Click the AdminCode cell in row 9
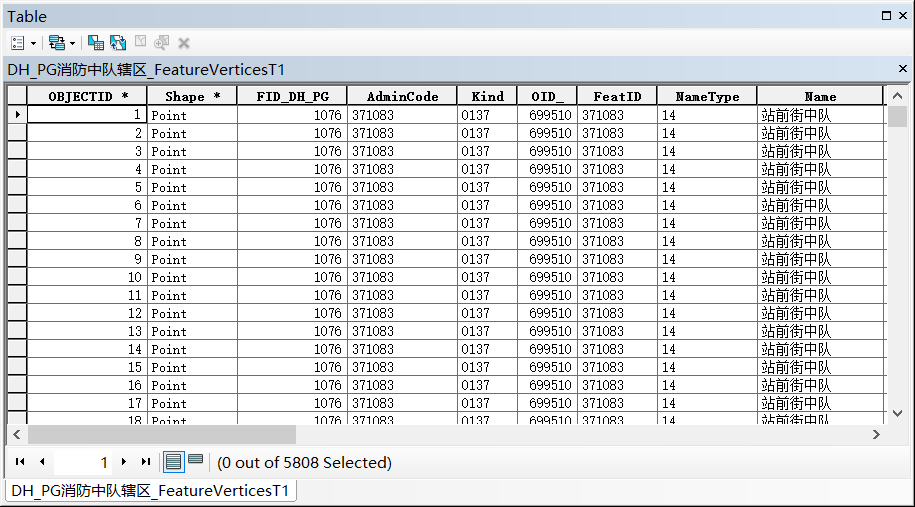Image resolution: width=915 pixels, height=507 pixels. [402, 259]
